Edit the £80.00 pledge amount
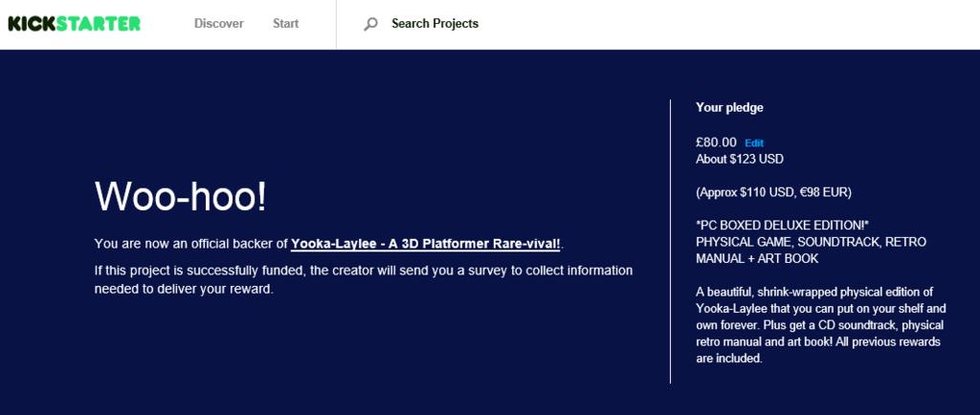Viewport: 980px width, 415px height. 754,143
